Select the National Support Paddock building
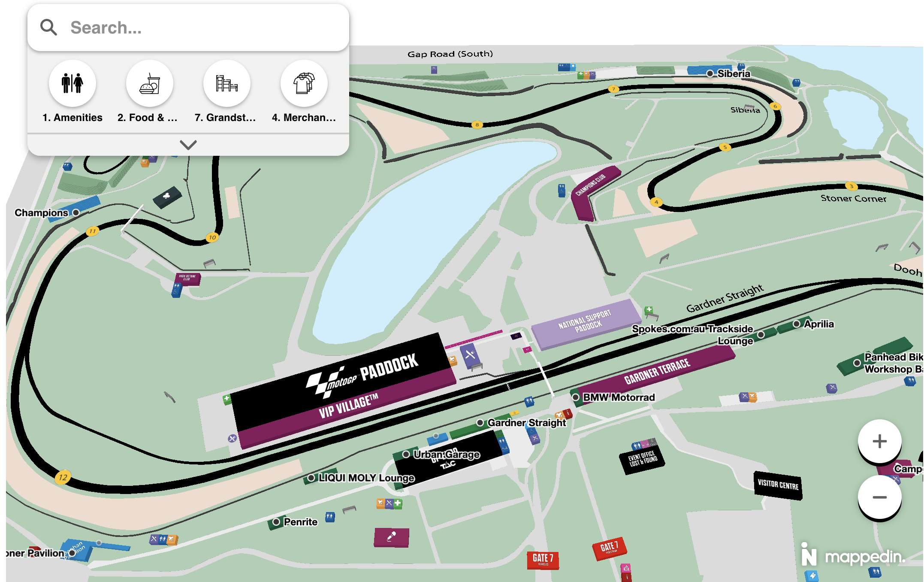This screenshot has width=924, height=582. click(586, 322)
